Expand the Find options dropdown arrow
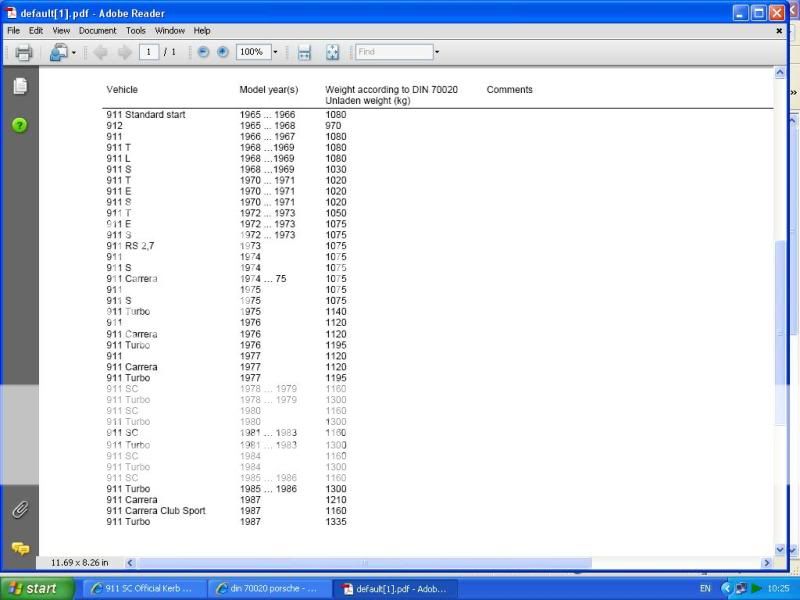The height and width of the screenshot is (600, 800). click(x=437, y=52)
